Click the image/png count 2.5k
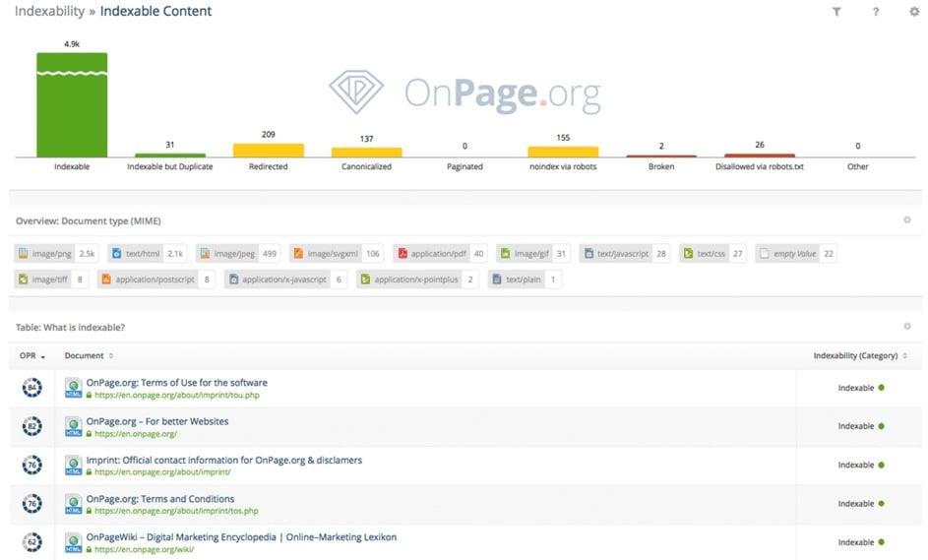 (87, 253)
